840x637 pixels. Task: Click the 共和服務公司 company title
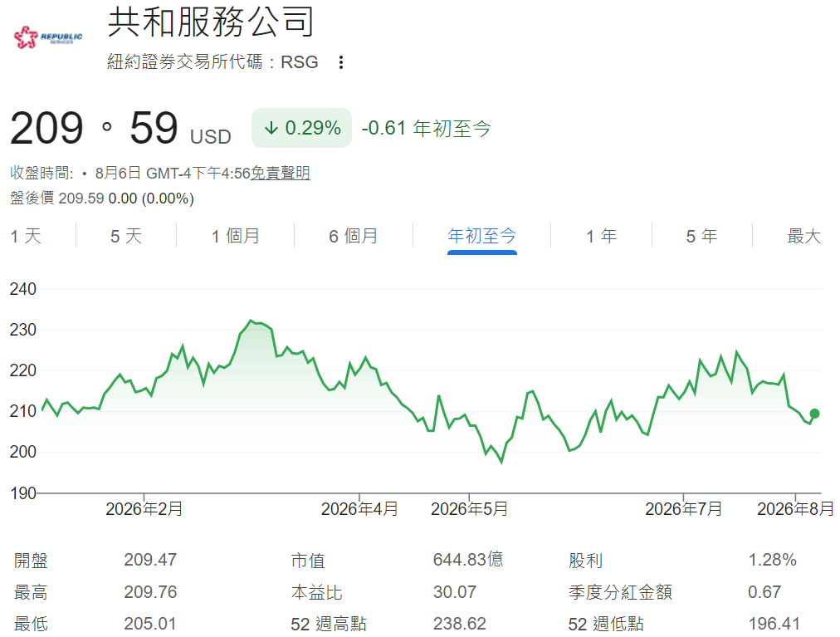tap(211, 22)
